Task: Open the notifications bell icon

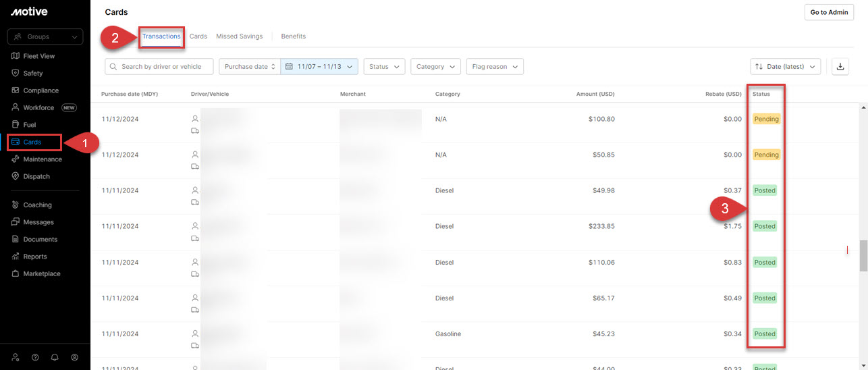Action: pos(55,357)
